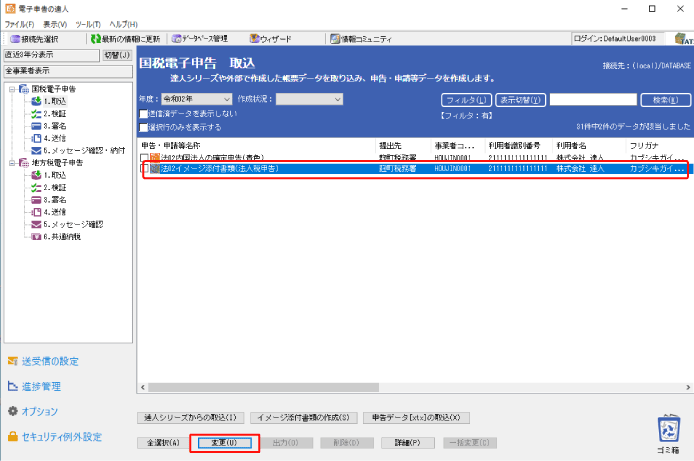Click the 接続先選択 toolbar icon
The image size is (694, 461).
(15, 39)
